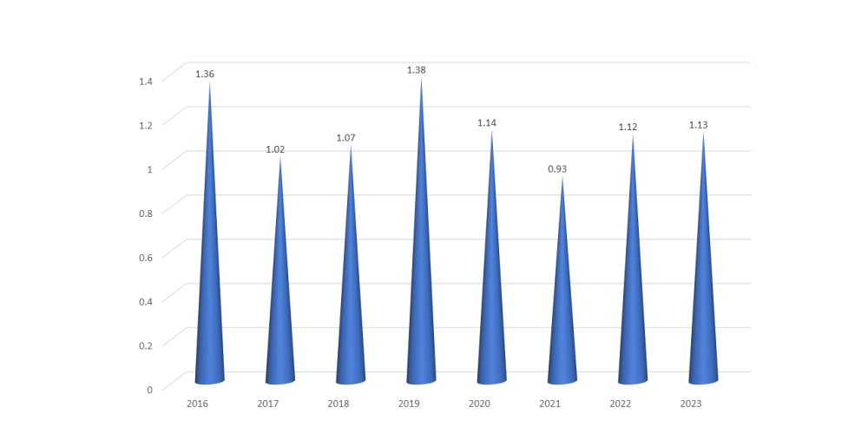Select the 1.4 vertical axis value
The width and height of the screenshot is (868, 434).
(x=146, y=81)
